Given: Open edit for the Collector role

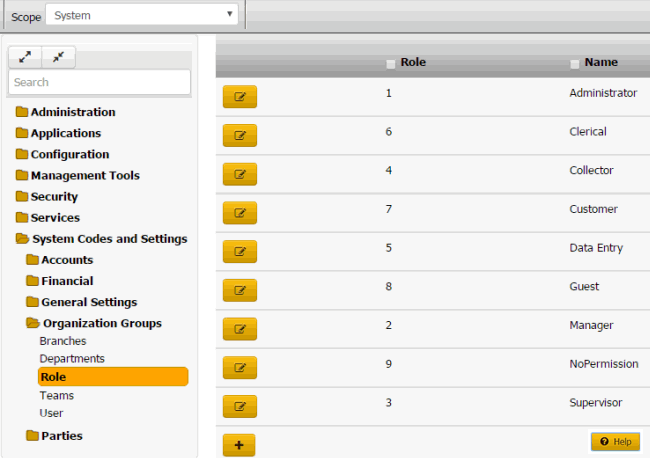Looking at the screenshot, I should click(x=239, y=174).
